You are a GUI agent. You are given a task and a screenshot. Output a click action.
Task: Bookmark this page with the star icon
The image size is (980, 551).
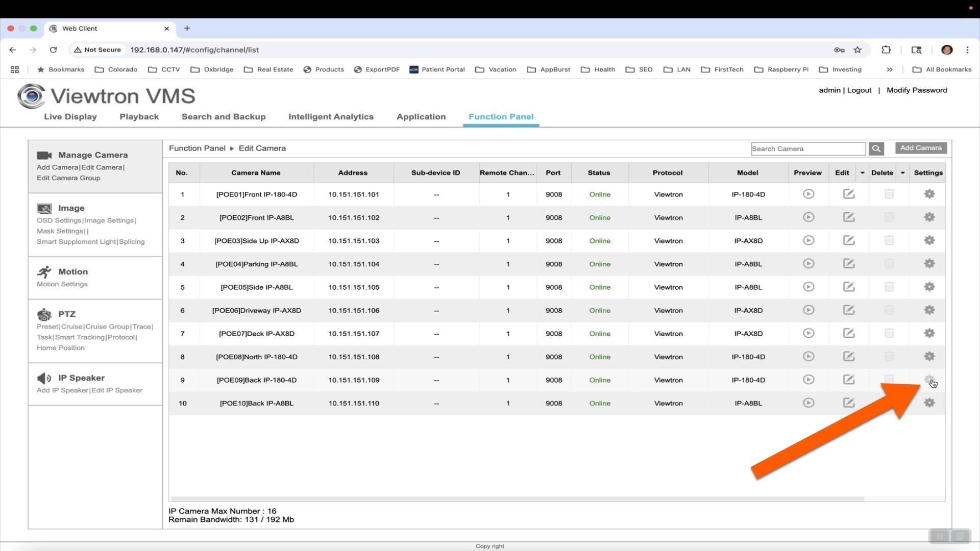click(x=857, y=49)
